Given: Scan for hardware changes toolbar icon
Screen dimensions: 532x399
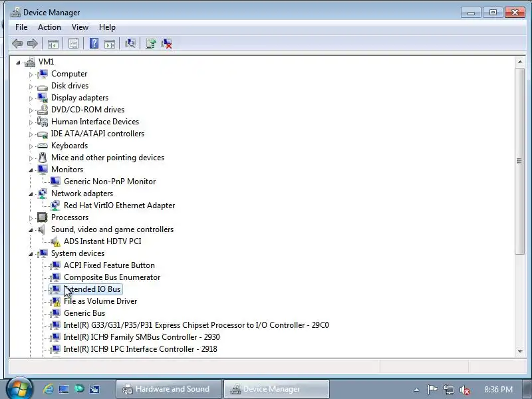Looking at the screenshot, I should click(130, 43).
